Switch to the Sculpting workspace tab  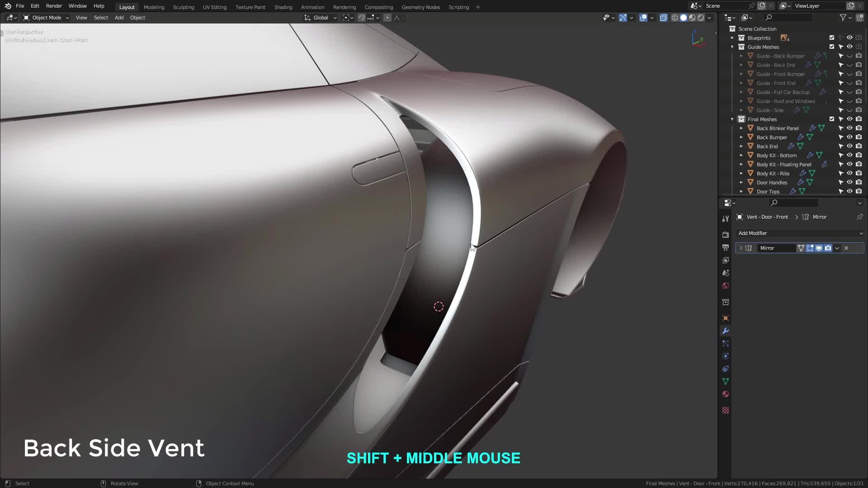pyautogui.click(x=183, y=7)
